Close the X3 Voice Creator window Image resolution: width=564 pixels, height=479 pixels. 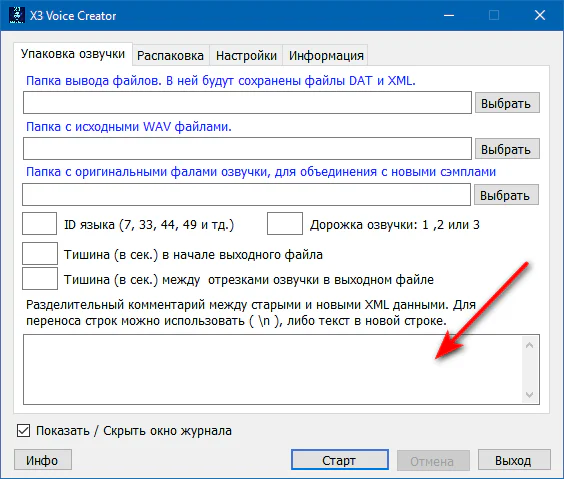pyautogui.click(x=540, y=15)
